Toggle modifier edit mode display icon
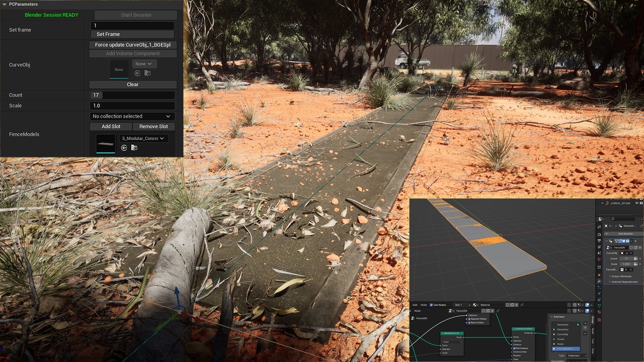The width and height of the screenshot is (644, 362). 620,241
